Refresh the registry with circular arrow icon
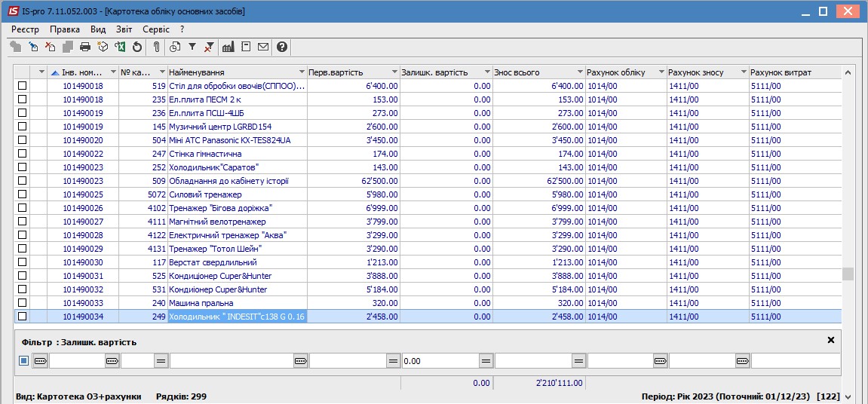 [x=136, y=47]
